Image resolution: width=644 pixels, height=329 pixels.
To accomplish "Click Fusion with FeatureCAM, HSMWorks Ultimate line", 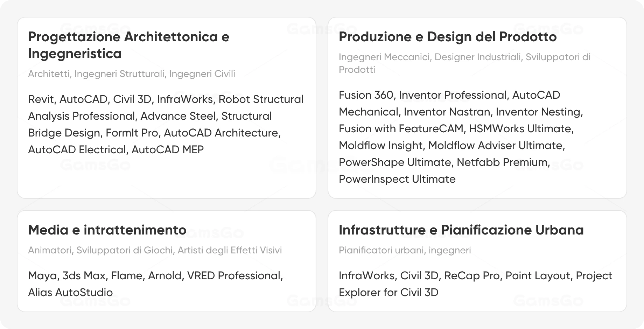I will click(456, 129).
